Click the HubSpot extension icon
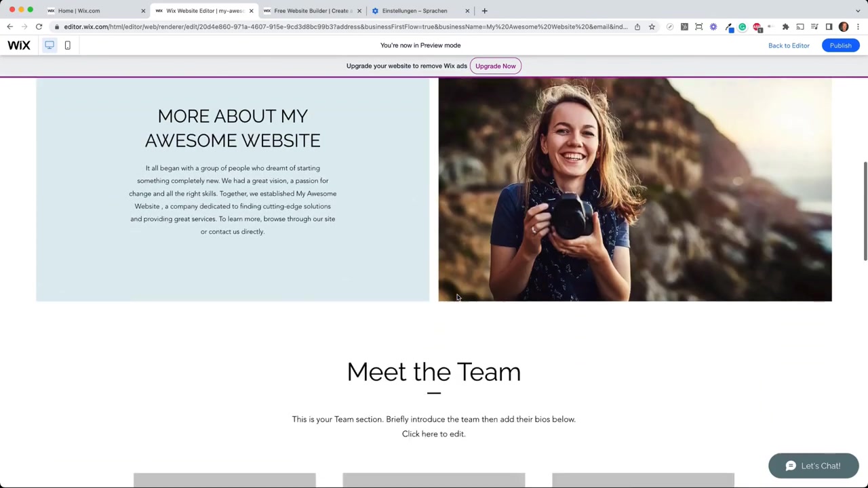Image resolution: width=868 pixels, height=488 pixels. 684,27
